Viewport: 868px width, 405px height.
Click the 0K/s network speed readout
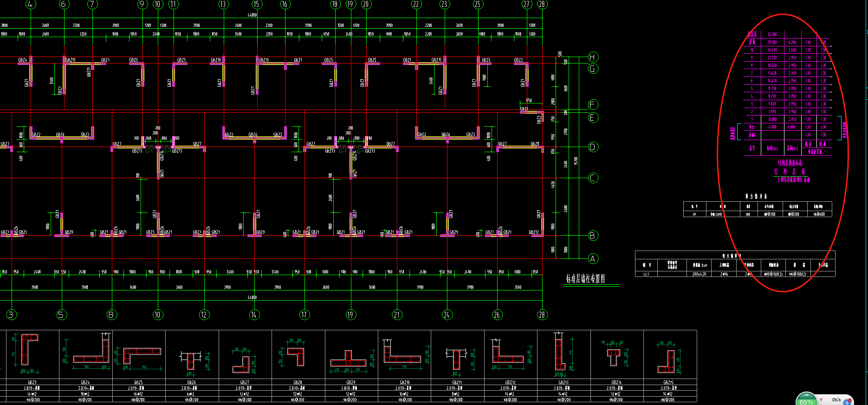[836, 399]
